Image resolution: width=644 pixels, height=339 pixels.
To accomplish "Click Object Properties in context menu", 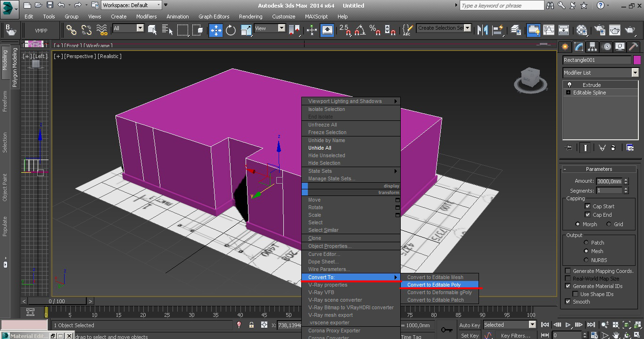I will [330, 246].
